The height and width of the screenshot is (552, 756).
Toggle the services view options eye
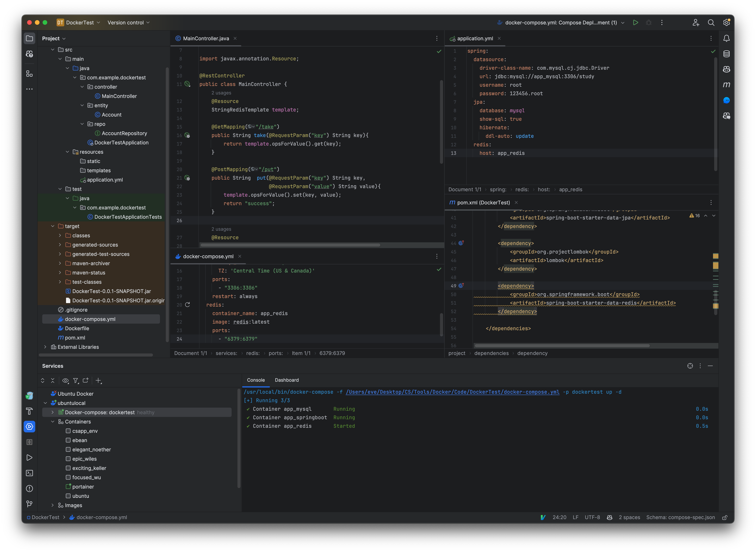(65, 381)
